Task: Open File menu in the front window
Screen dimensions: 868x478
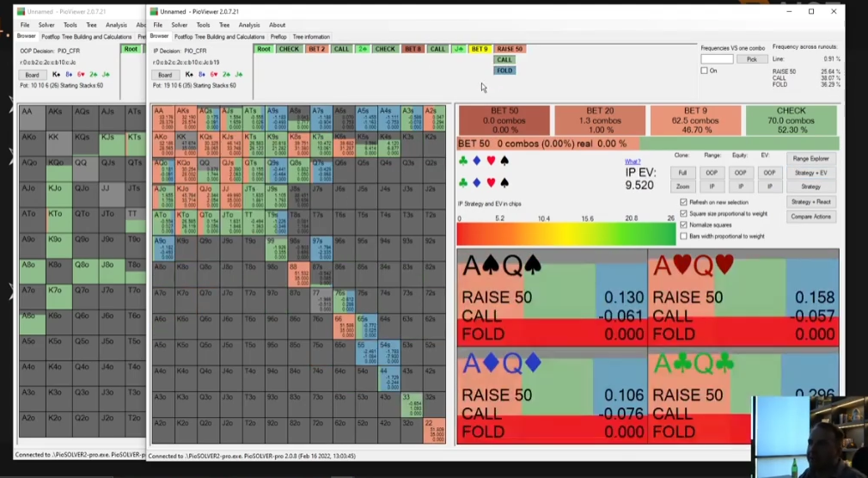Action: tap(158, 25)
